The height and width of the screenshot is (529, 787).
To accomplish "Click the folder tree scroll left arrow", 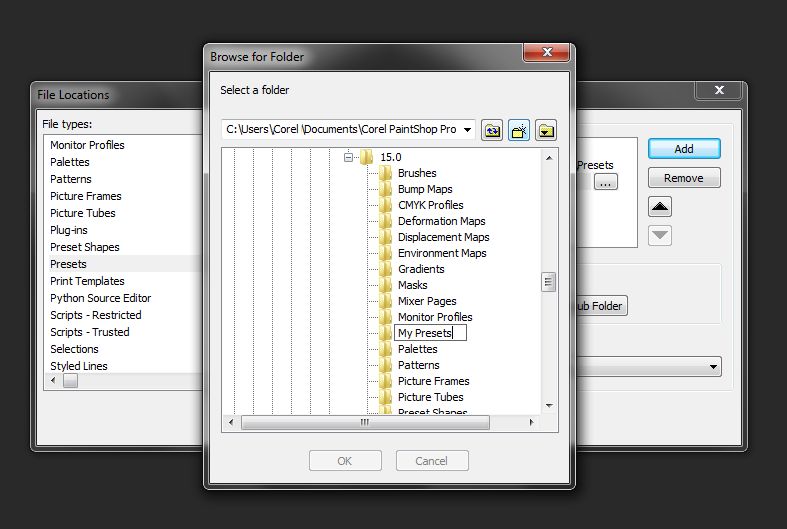I will coord(231,423).
